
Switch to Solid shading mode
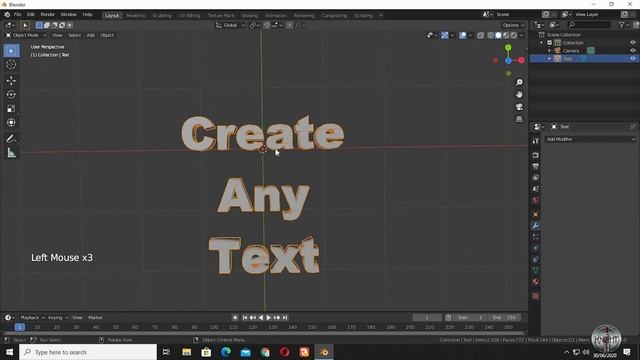tap(498, 36)
